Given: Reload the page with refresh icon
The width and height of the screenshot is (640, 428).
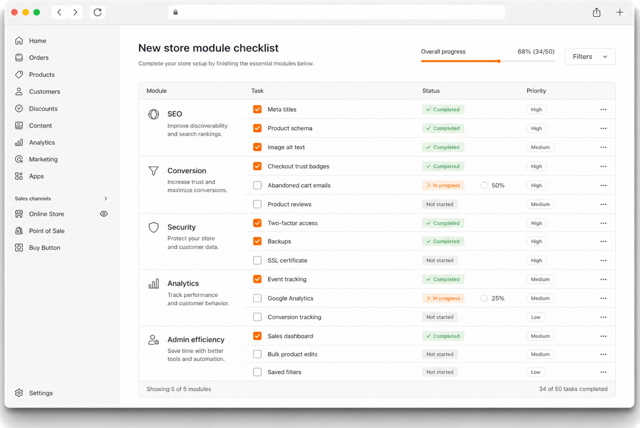Looking at the screenshot, I should (98, 12).
